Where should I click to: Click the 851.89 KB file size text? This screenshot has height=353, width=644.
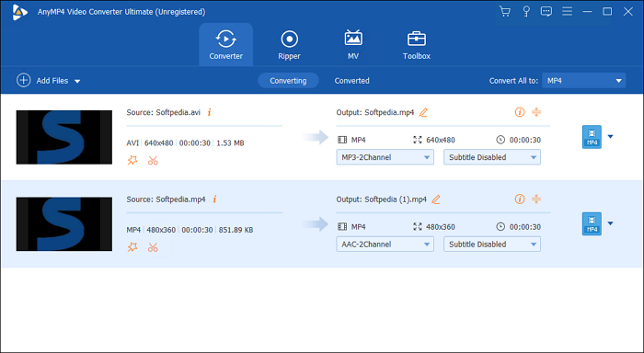236,230
